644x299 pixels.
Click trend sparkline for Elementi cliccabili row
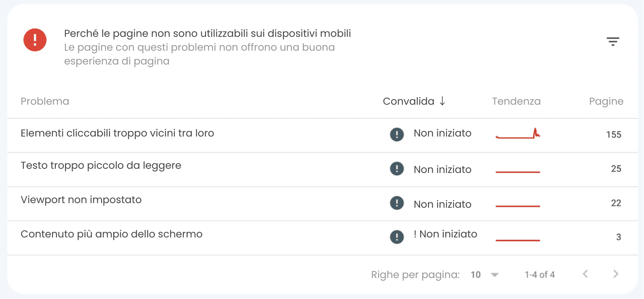(x=518, y=134)
